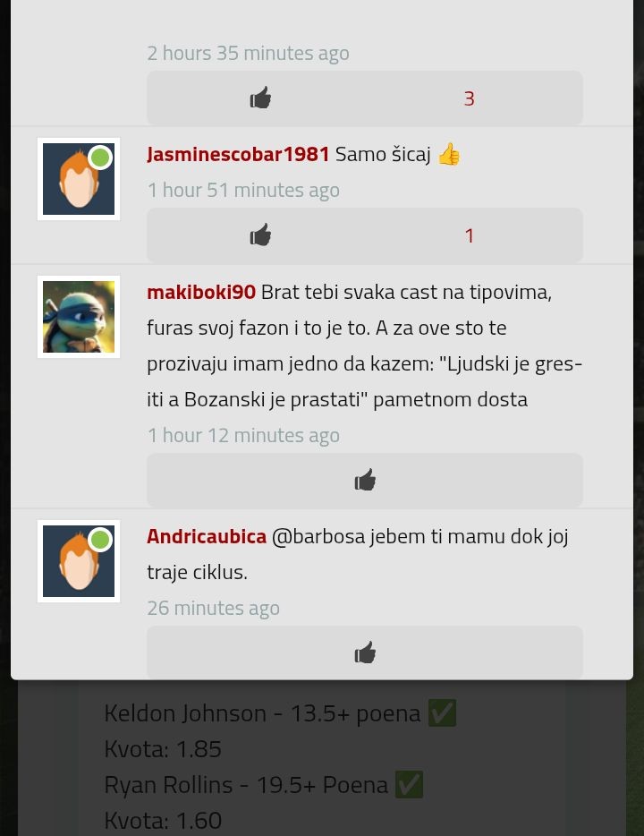Tap thumbs-up under Jasminescobar1981's comment
Image resolution: width=644 pixels, height=836 pixels.
point(260,235)
